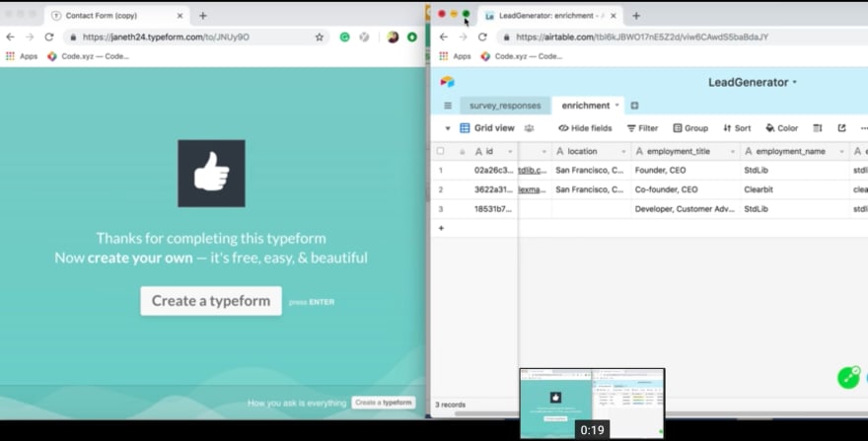Open Code.xyz bookmark in Airtable window
Screen dimensions: 868x441
(x=522, y=56)
